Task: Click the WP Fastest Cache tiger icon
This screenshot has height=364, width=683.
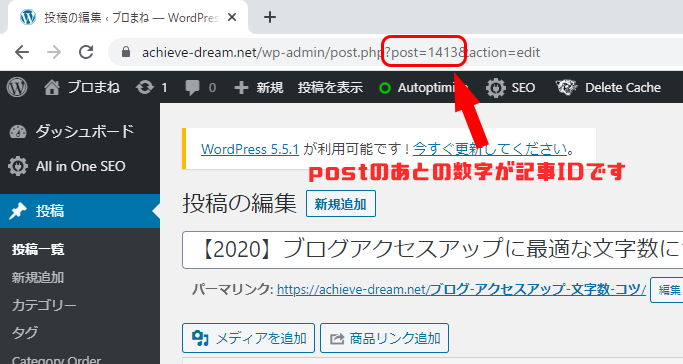Action: tap(566, 87)
